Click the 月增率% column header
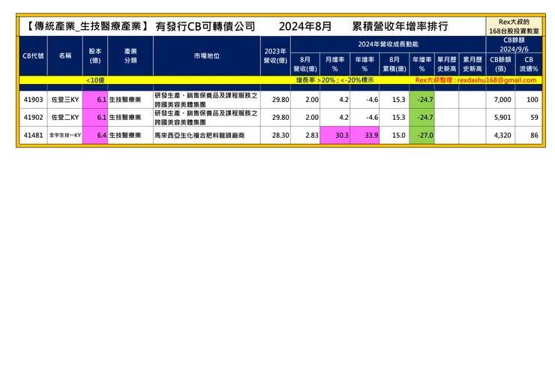The height and width of the screenshot is (392, 555). coord(334,64)
